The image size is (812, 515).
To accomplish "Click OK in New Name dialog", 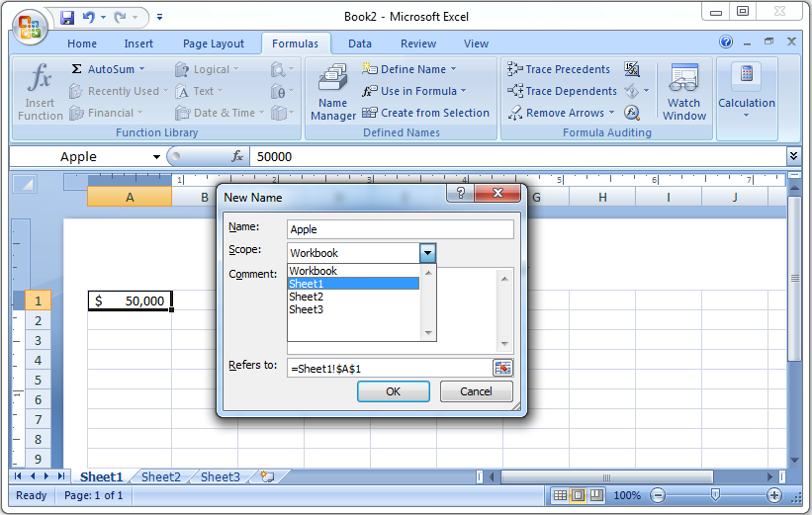I will pyautogui.click(x=393, y=391).
